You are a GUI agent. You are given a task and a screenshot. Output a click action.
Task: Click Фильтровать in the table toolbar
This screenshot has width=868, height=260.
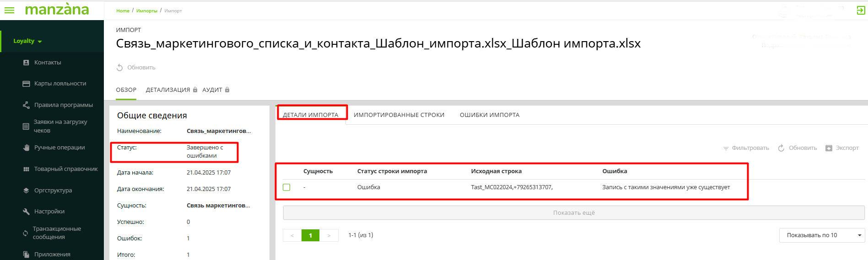pyautogui.click(x=746, y=148)
